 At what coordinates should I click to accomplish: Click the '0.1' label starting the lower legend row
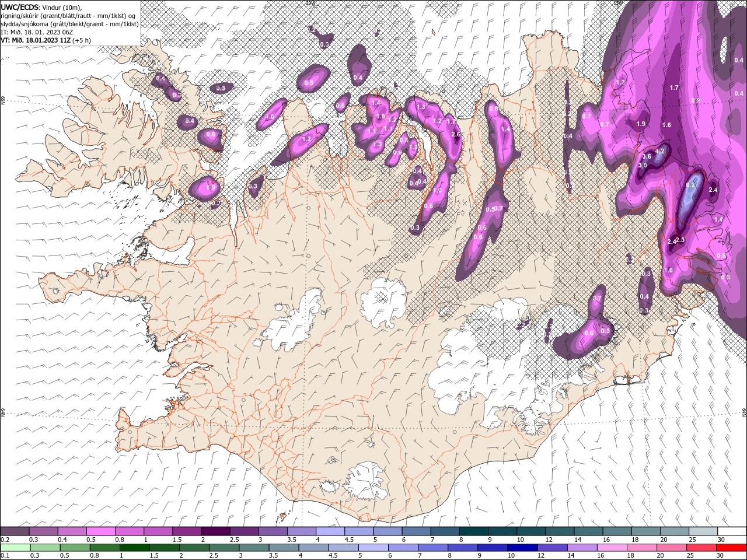tap(5, 556)
